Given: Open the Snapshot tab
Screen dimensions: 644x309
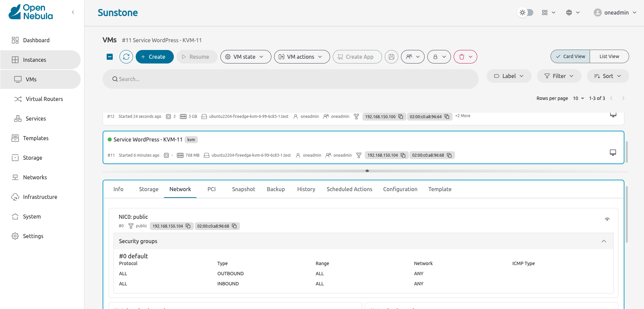Looking at the screenshot, I should (243, 189).
